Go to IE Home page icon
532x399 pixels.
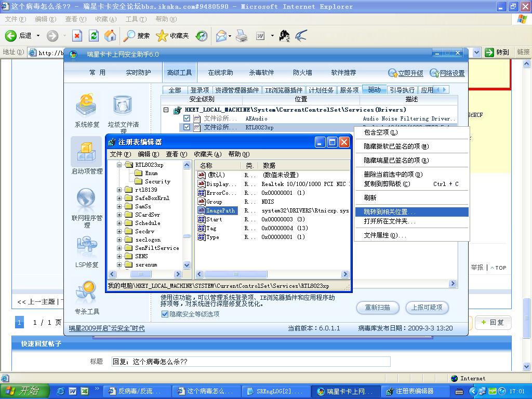(110, 36)
